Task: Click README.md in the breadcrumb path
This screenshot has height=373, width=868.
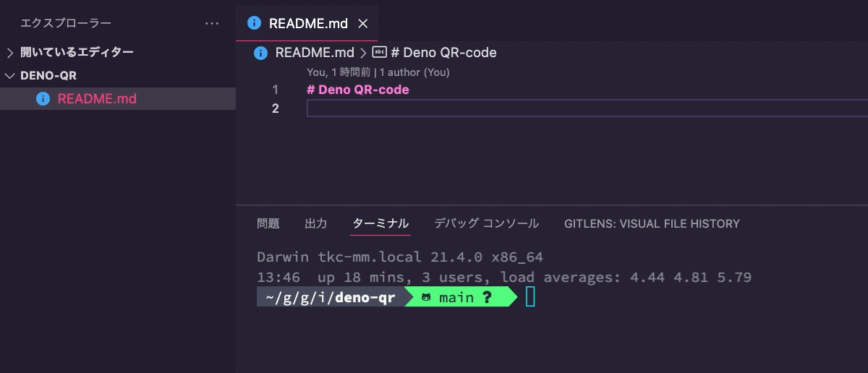Action: (x=315, y=53)
